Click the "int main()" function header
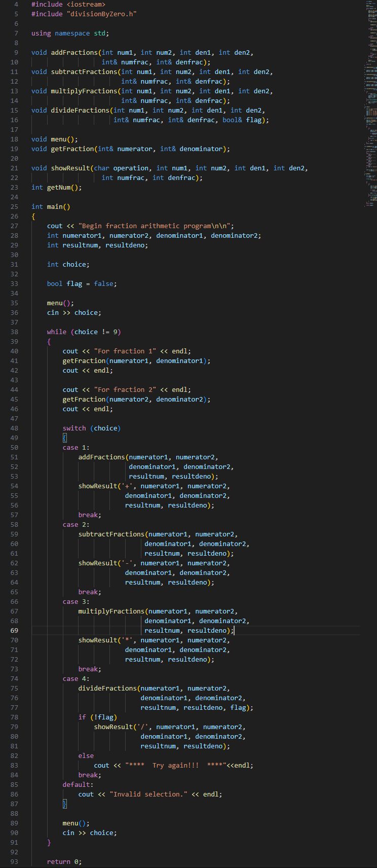Viewport: 377px width, 868px height. pos(51,206)
